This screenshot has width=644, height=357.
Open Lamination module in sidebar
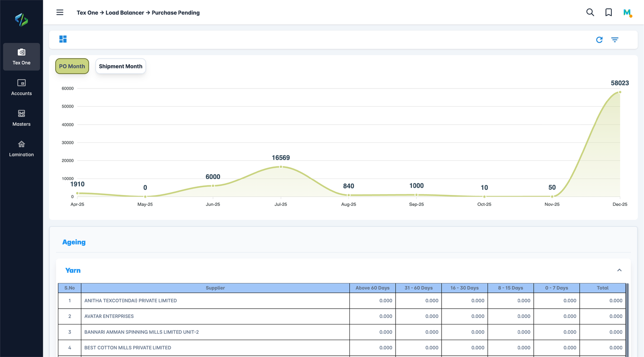pos(21,149)
